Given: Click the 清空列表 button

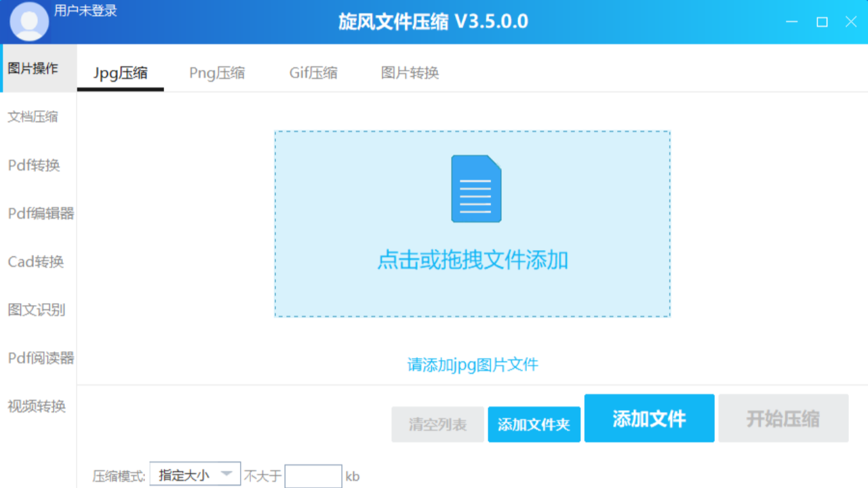Looking at the screenshot, I should [x=438, y=424].
